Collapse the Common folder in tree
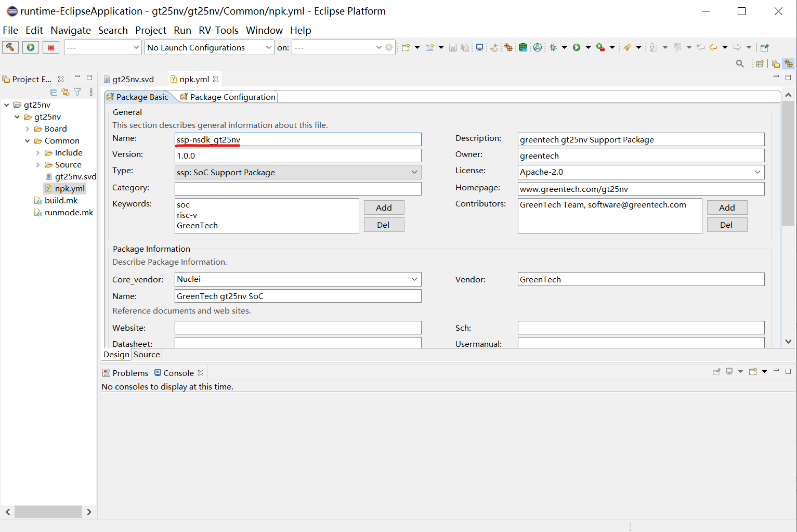 [x=28, y=141]
